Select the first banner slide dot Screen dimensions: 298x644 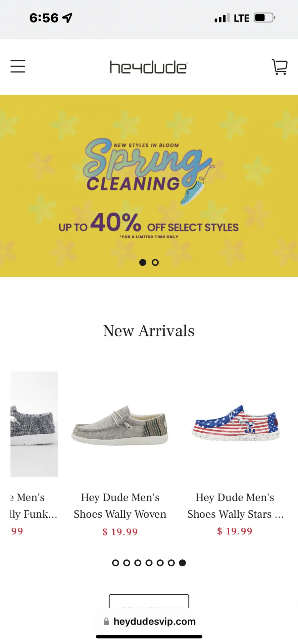click(x=143, y=262)
